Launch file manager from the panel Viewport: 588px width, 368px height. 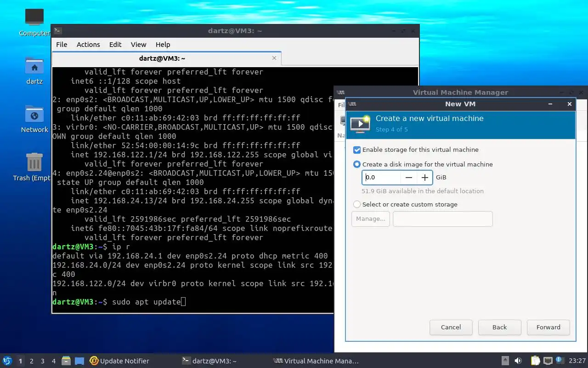coord(66,361)
